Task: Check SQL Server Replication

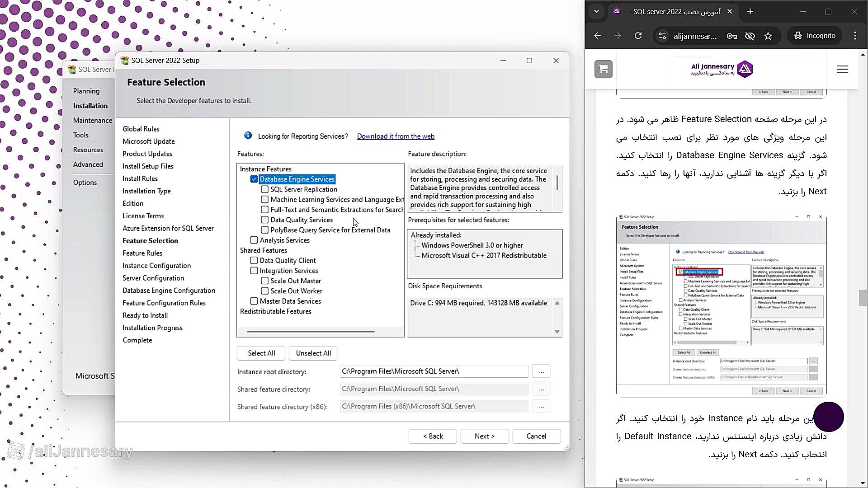Action: 265,189
